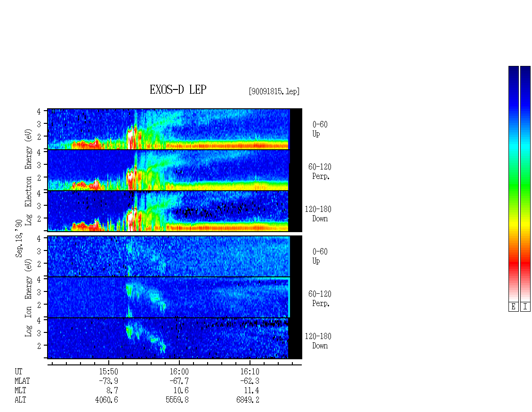Image resolution: width=532 pixels, height=412 pixels.
Task: Click the 15:50 UT tick label
Action: tap(109, 372)
